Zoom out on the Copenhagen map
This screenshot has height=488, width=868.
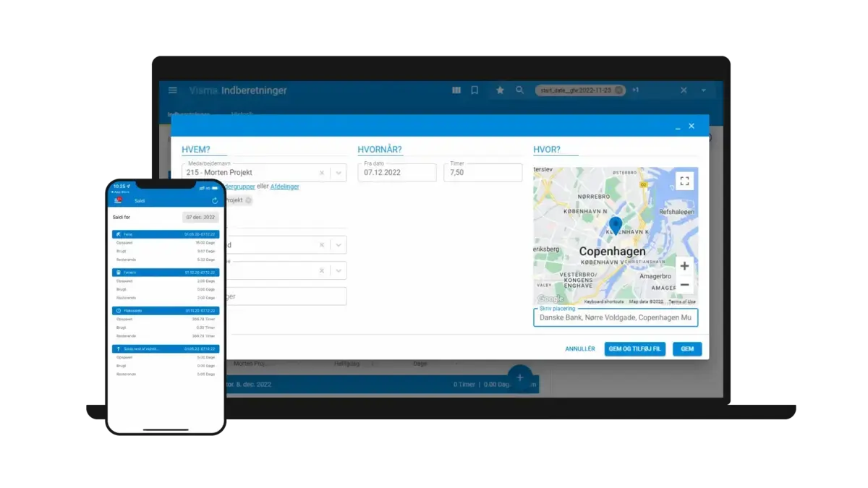tap(684, 285)
